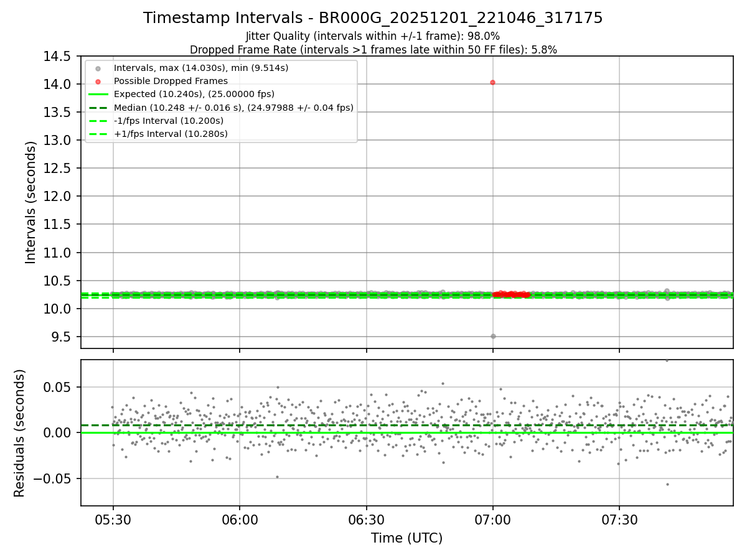Viewport: 747px width, 560px height.
Task: Click the 07:00 x-axis tick label
Action: pos(493,520)
